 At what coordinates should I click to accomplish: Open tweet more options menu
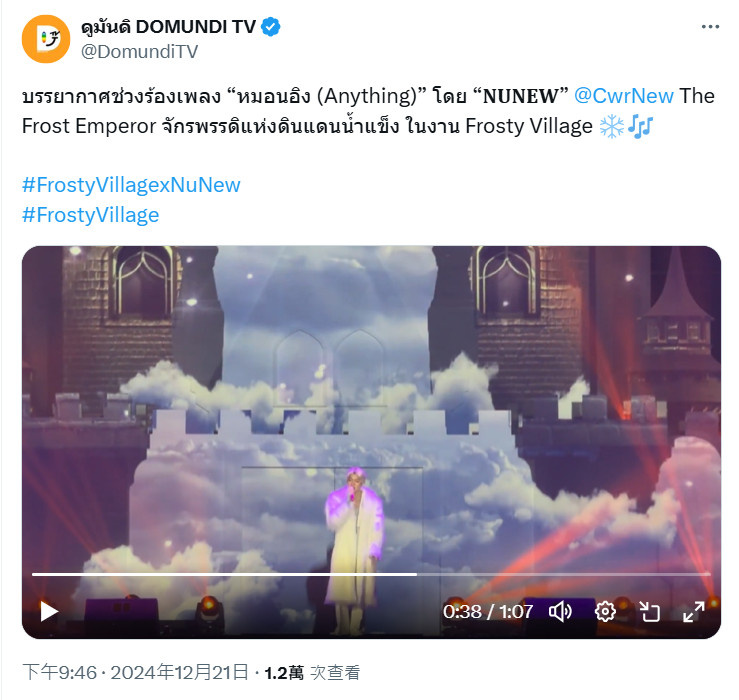[x=710, y=27]
